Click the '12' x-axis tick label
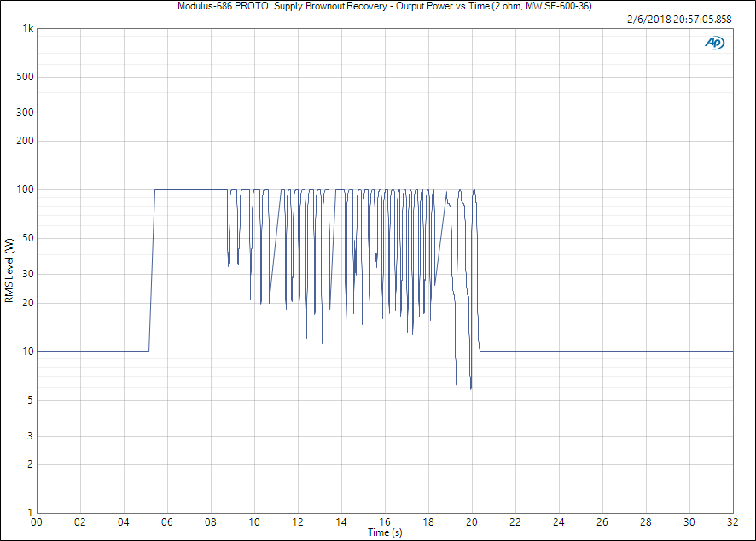 [x=298, y=522]
